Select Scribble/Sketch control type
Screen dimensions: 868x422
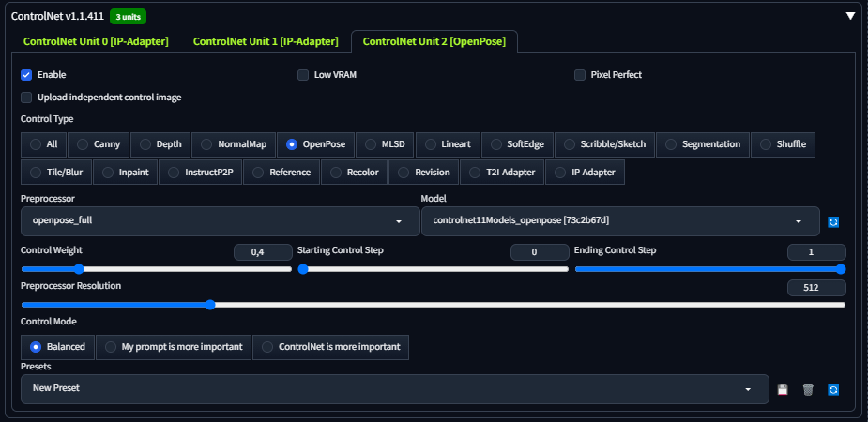[604, 144]
